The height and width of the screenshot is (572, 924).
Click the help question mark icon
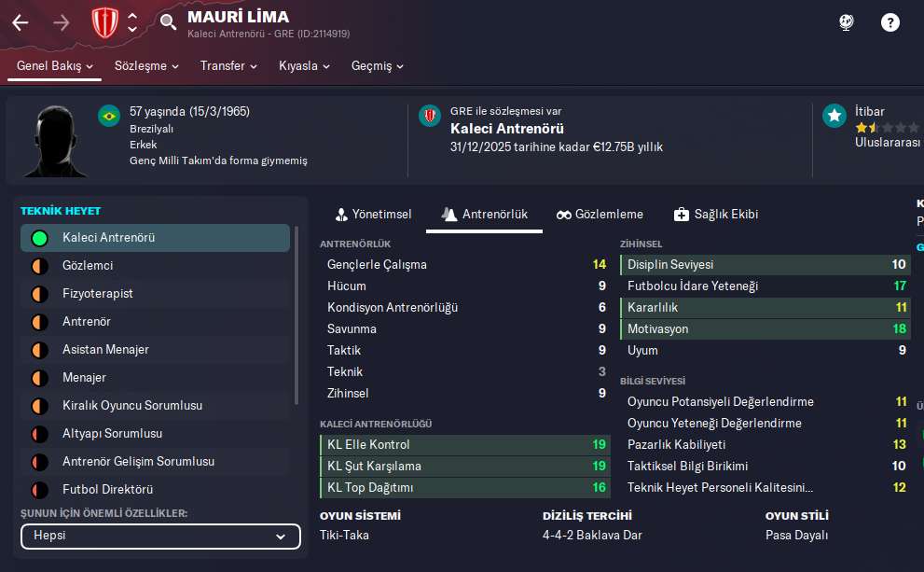(890, 22)
